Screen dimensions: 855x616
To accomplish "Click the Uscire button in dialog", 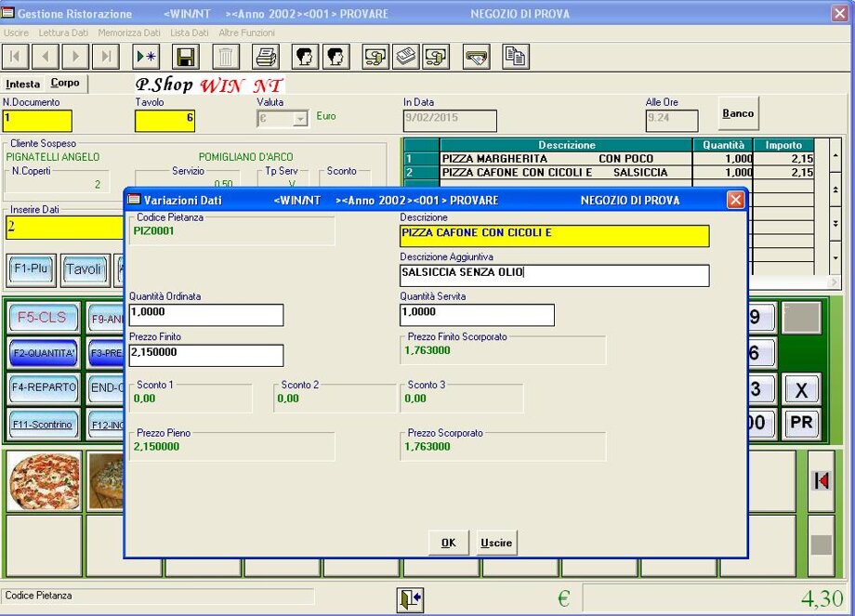I will pyautogui.click(x=496, y=543).
